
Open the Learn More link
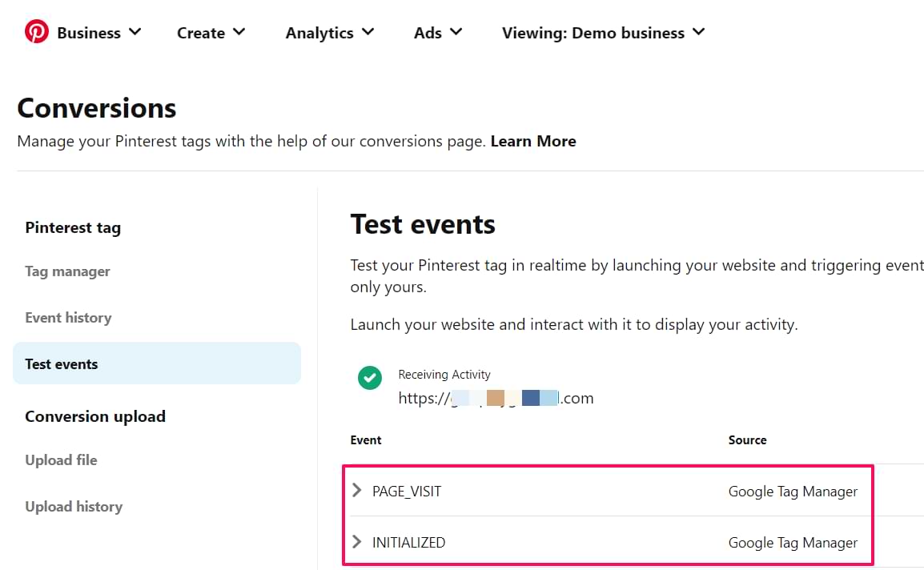click(533, 142)
